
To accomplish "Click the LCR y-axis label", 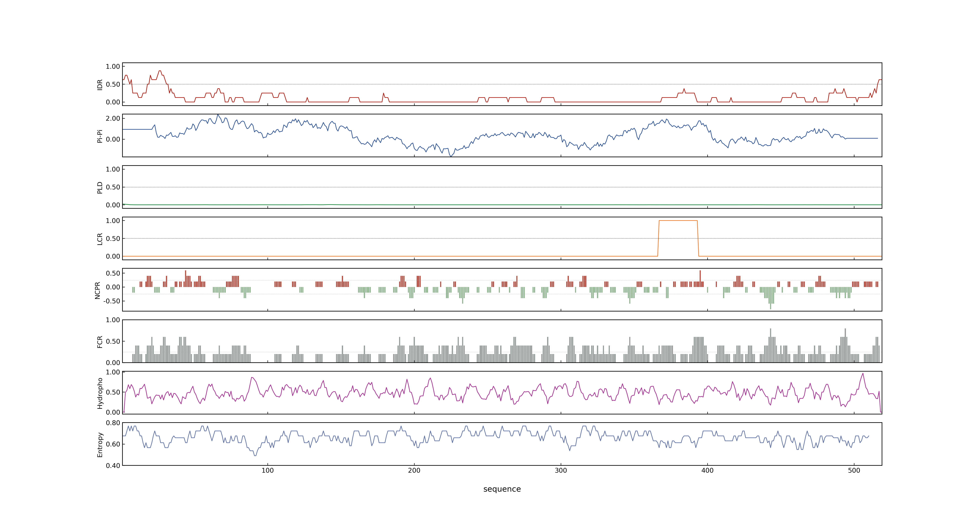I will [x=100, y=239].
